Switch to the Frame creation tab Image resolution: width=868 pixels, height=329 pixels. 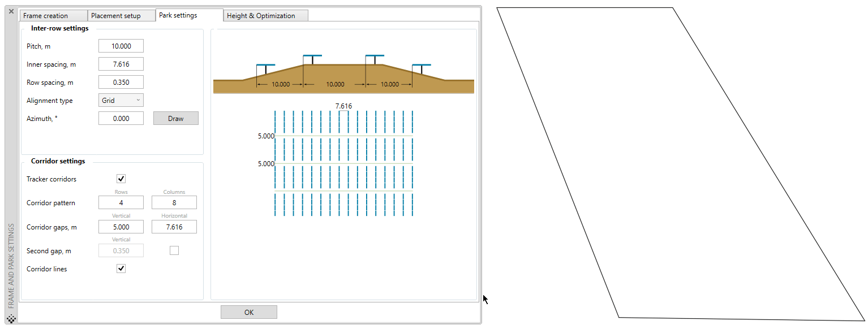(54, 16)
